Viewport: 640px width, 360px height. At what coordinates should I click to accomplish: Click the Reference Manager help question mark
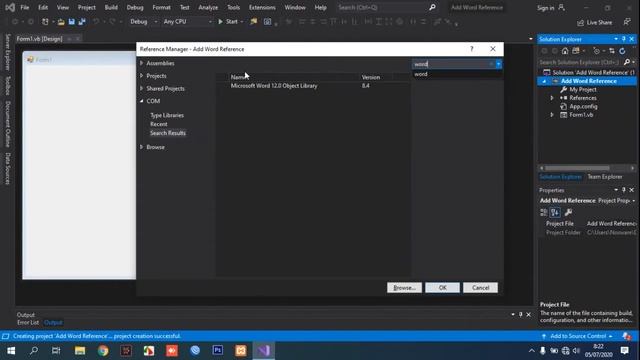click(x=472, y=49)
